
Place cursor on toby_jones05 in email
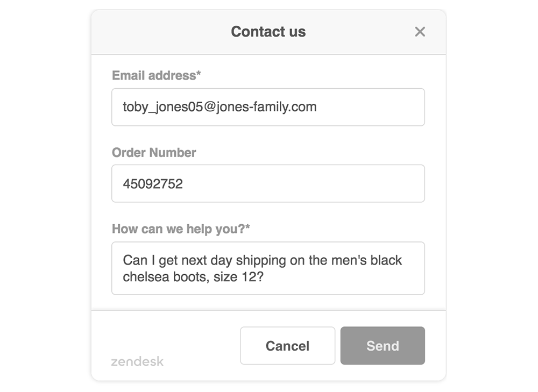point(163,106)
